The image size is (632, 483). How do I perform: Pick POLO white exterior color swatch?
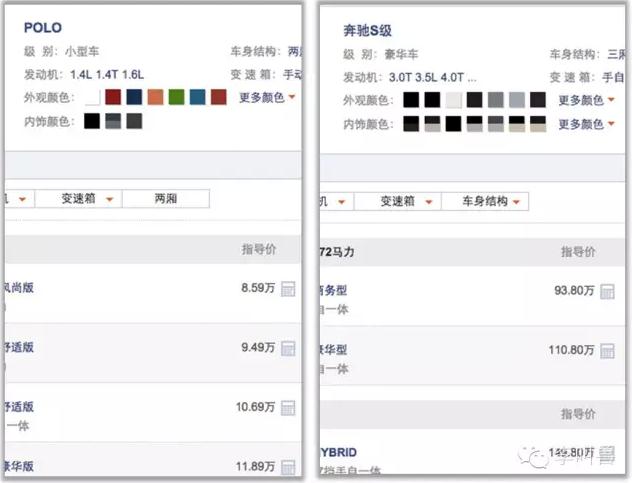[x=92, y=97]
